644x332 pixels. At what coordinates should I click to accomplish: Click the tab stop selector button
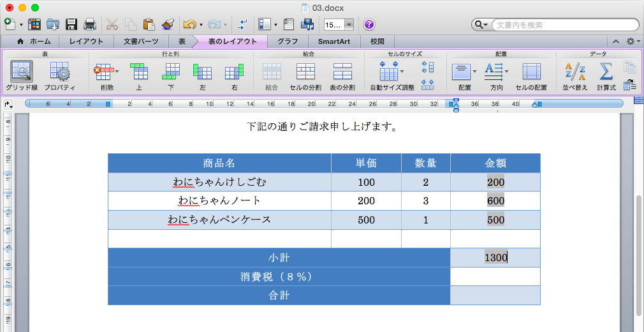(8, 105)
